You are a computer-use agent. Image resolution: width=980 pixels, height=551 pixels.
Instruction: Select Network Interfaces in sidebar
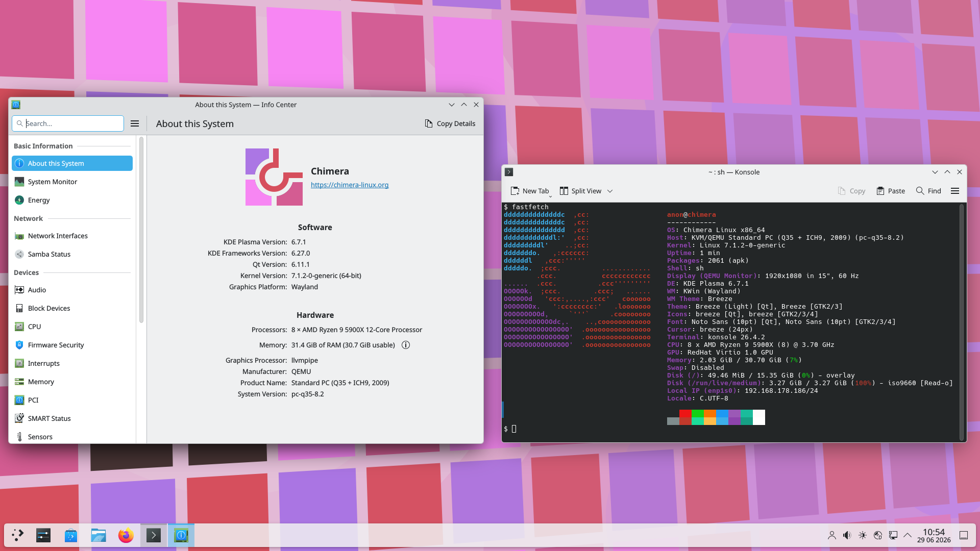pyautogui.click(x=72, y=236)
